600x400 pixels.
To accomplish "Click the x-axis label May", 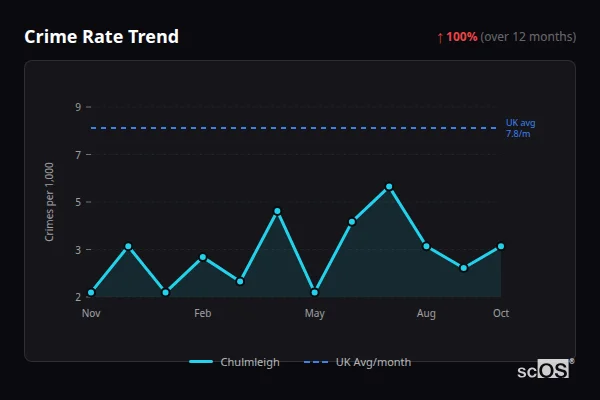I will point(315,313).
